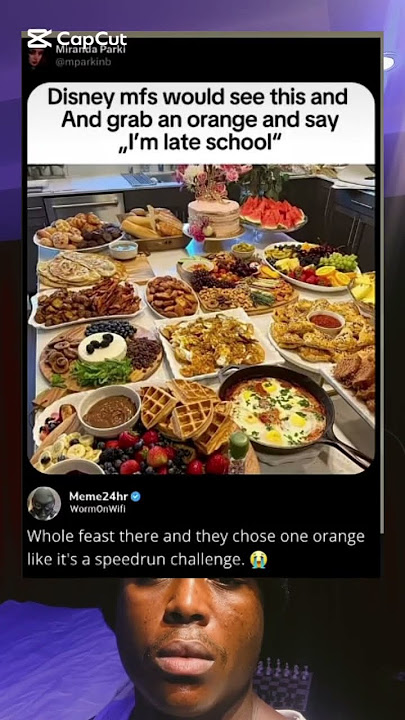Click the green grapes on fruit platter
Viewport: 405px width, 720px height.
[339, 263]
